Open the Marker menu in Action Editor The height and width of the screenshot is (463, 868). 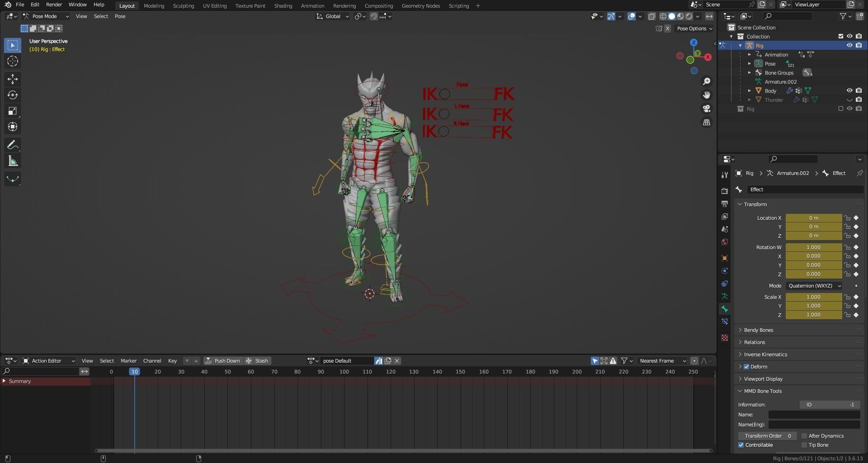click(128, 361)
